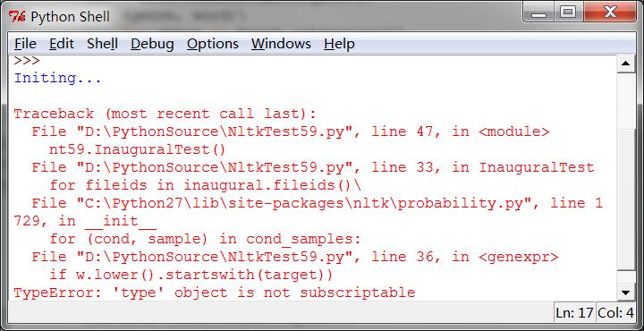Viewport: 644px width, 331px height.
Task: Click the scrollbar down arrow
Action: [626, 293]
